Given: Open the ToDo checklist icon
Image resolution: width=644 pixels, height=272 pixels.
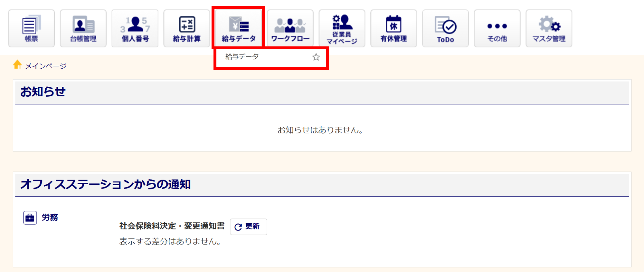Looking at the screenshot, I should point(445,28).
